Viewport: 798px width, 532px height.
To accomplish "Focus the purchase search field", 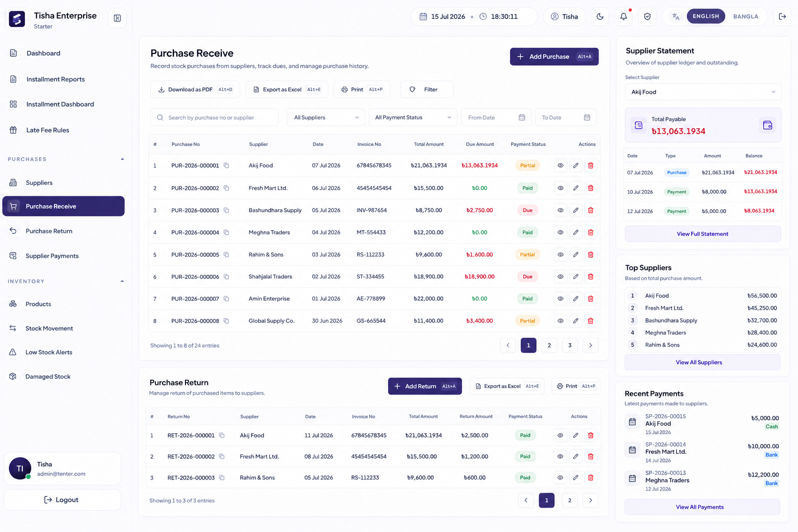I will (x=215, y=117).
